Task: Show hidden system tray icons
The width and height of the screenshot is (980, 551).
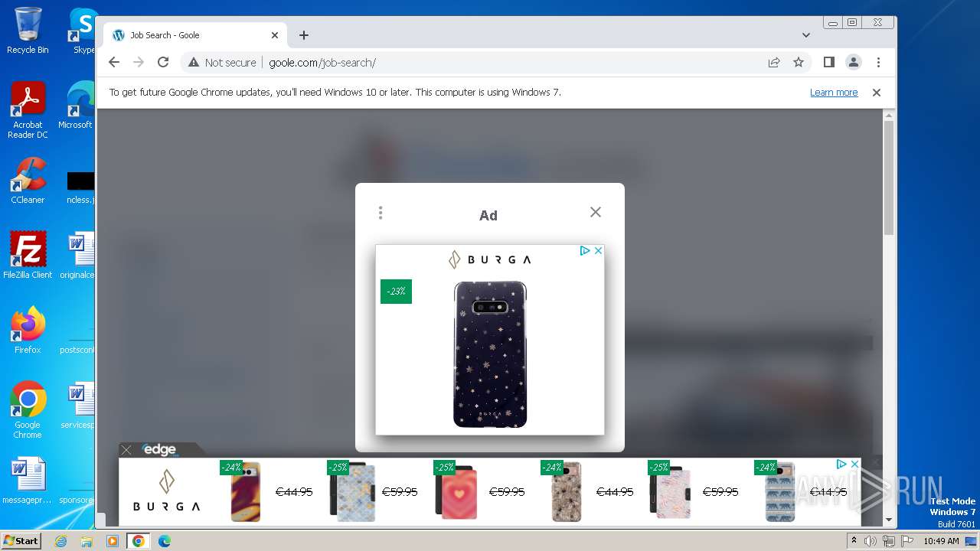Action: click(x=854, y=540)
